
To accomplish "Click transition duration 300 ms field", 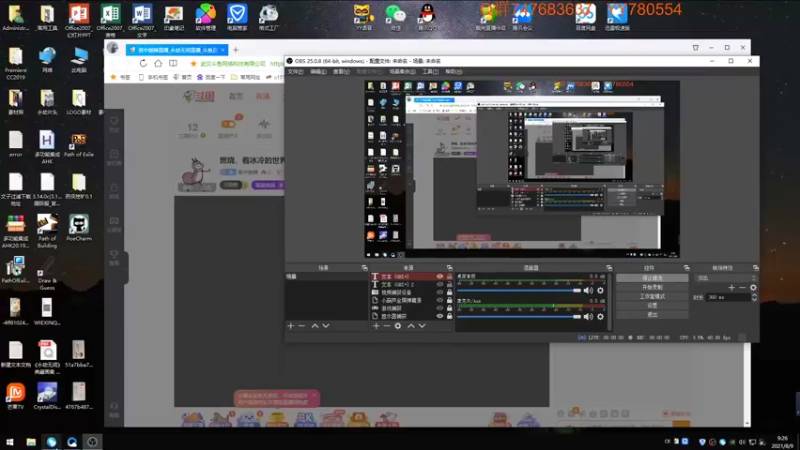I will tap(728, 297).
